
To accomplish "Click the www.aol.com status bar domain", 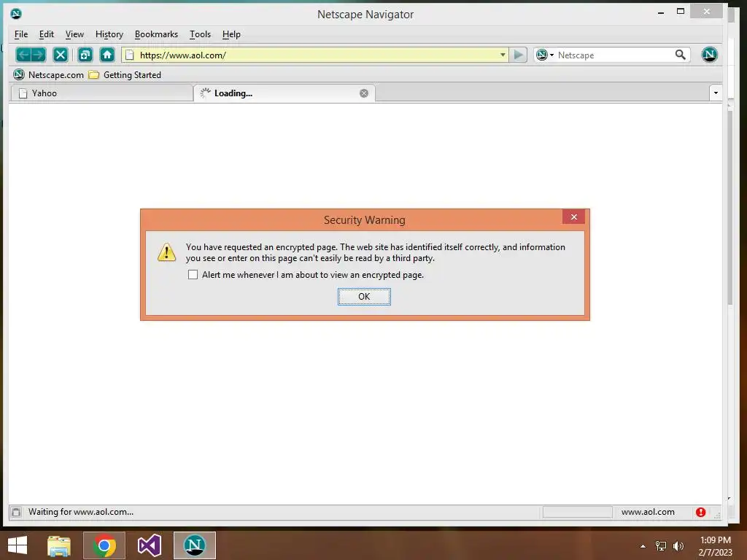I will pyautogui.click(x=648, y=512).
